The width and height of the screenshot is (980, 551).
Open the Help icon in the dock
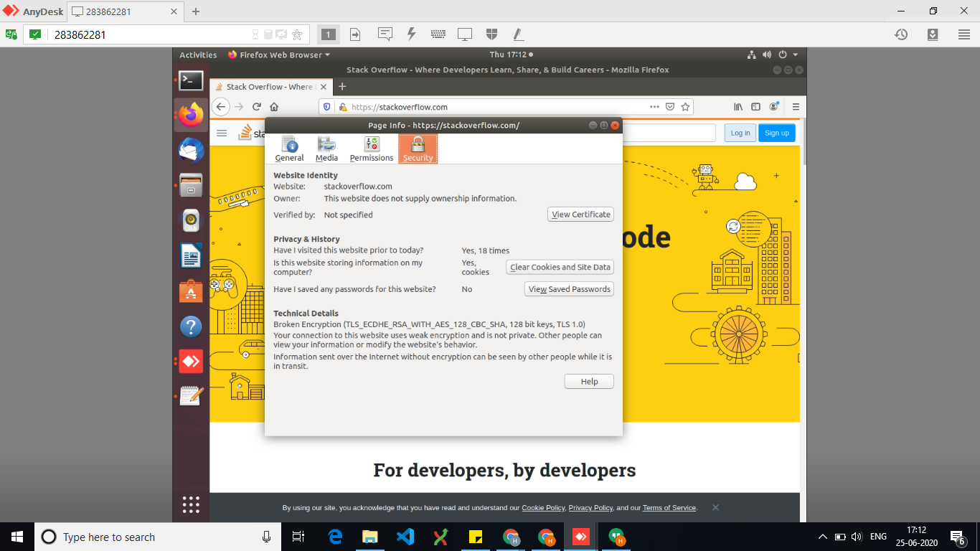(191, 326)
